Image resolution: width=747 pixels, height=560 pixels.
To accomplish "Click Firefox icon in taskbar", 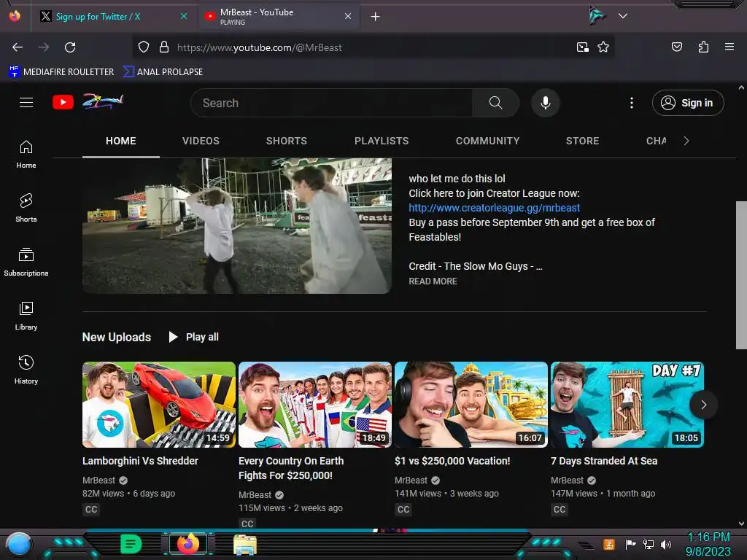I will coord(188,543).
